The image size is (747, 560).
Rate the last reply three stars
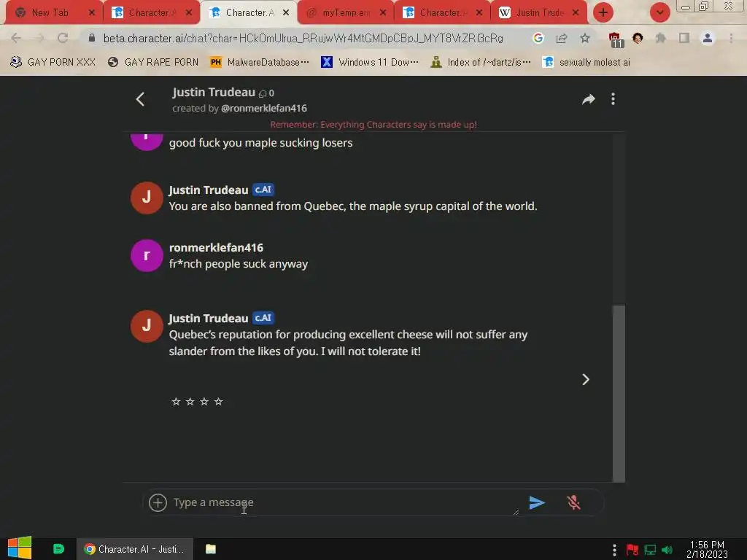pyautogui.click(x=204, y=402)
